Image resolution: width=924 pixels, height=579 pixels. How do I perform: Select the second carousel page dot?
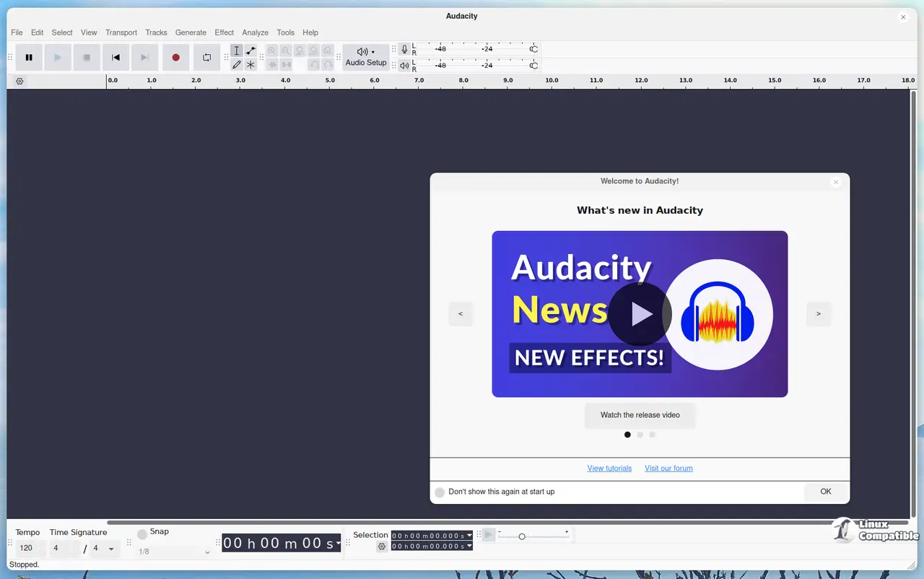(640, 435)
